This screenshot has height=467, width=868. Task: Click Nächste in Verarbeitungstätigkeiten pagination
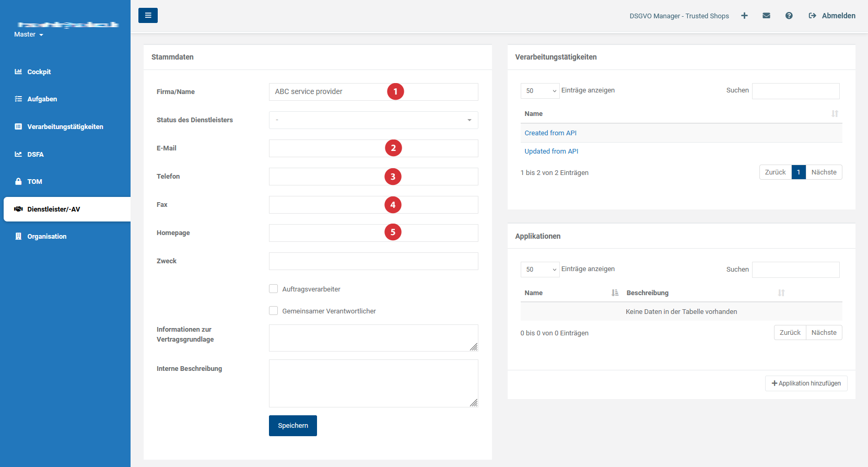(x=824, y=172)
